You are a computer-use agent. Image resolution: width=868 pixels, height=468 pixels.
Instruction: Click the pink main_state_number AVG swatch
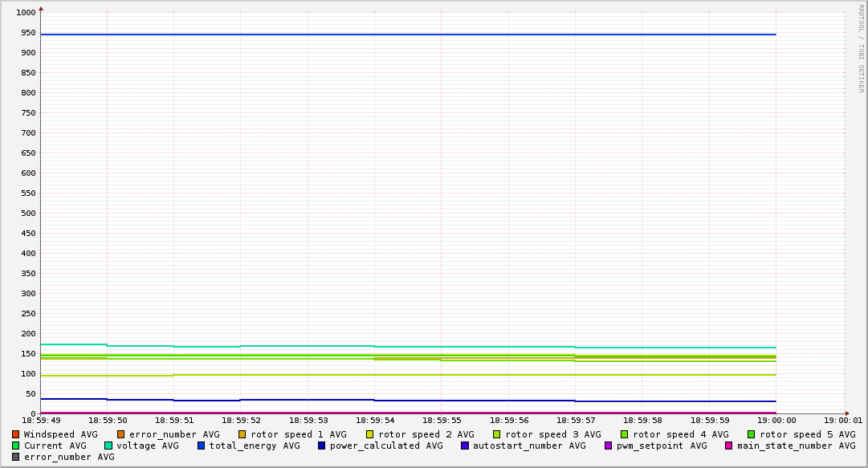coord(729,446)
